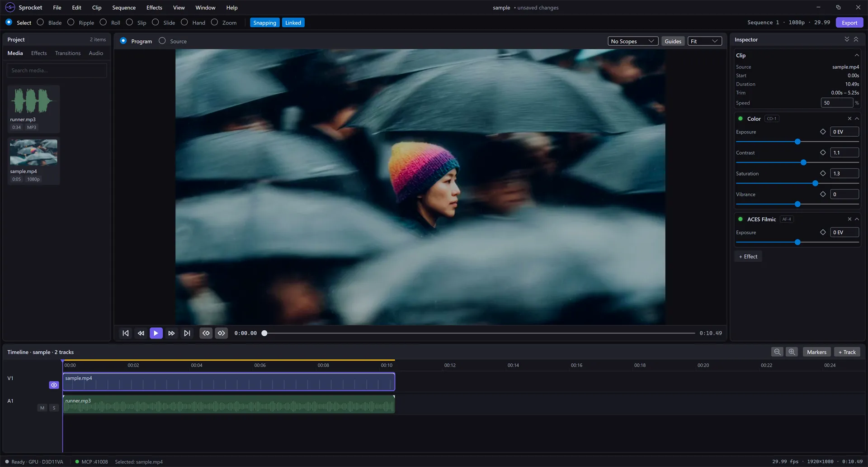Fast forward playback

click(171, 333)
